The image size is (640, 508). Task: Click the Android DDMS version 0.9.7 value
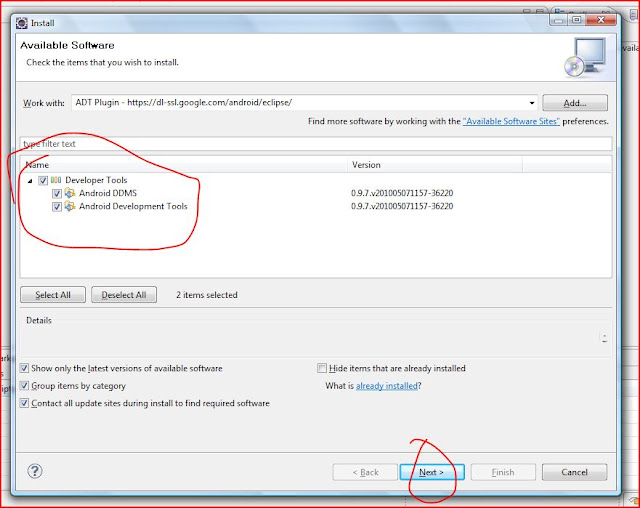(402, 193)
